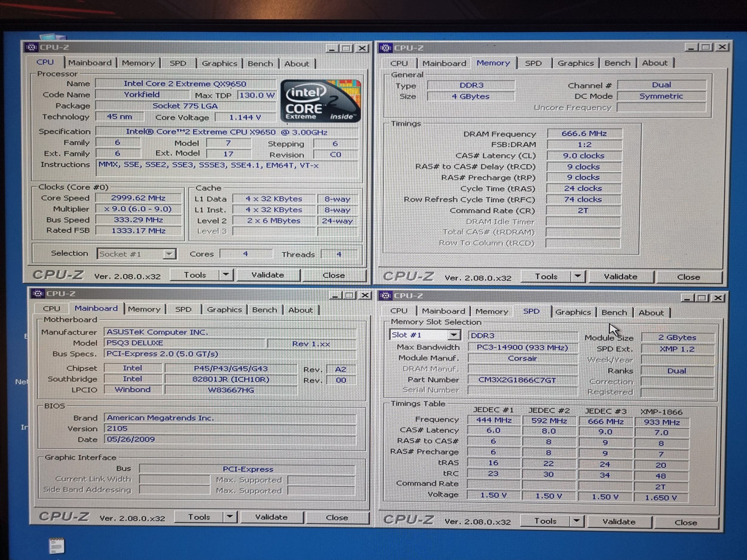This screenshot has width=747, height=560.
Task: Click the Close button in the bottom-left Mainboard window
Action: point(337,518)
